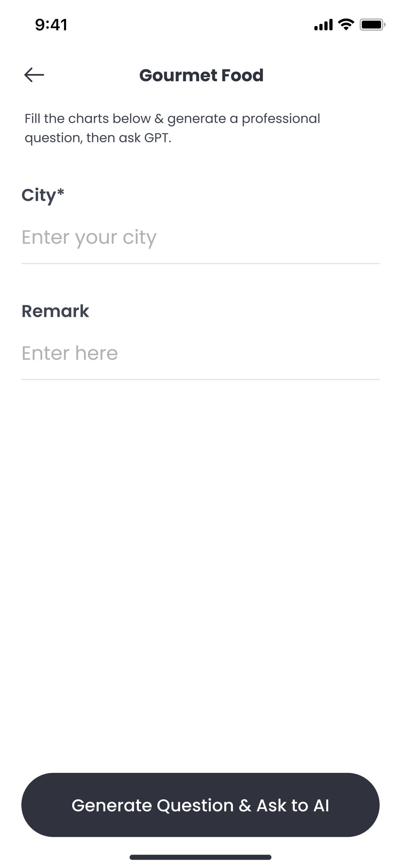Tap the Wi-Fi status icon
This screenshot has height=868, width=401.
point(346,25)
